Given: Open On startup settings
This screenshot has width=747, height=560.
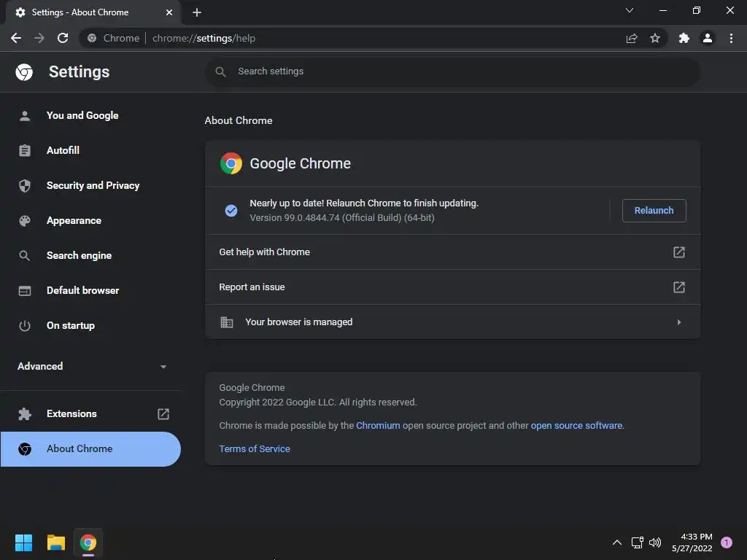Looking at the screenshot, I should 90,326.
